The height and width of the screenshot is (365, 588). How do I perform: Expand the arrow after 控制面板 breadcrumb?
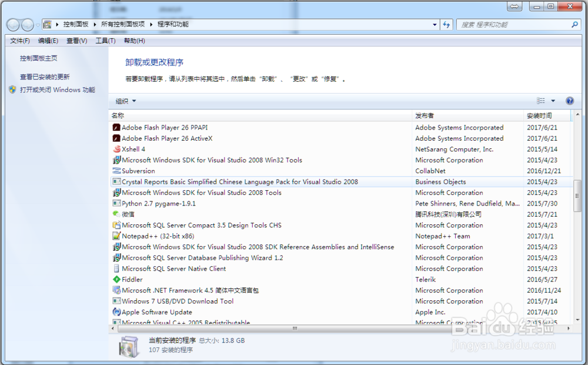pos(95,24)
